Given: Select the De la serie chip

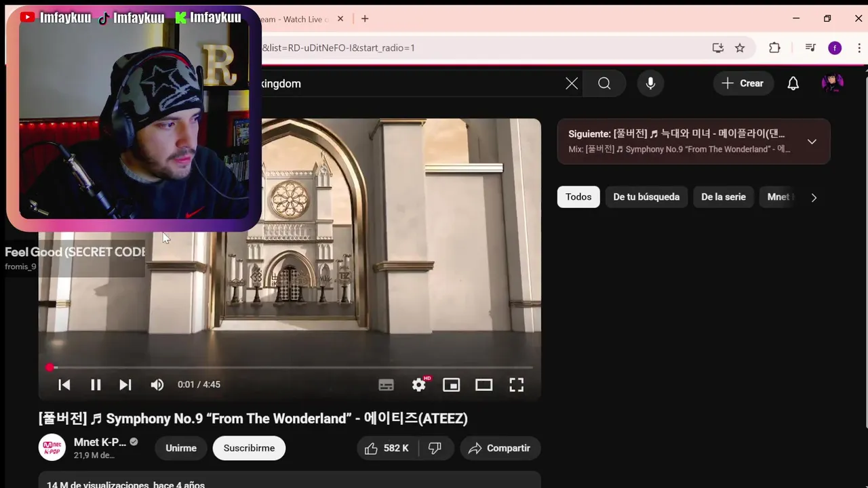Looking at the screenshot, I should tap(724, 197).
